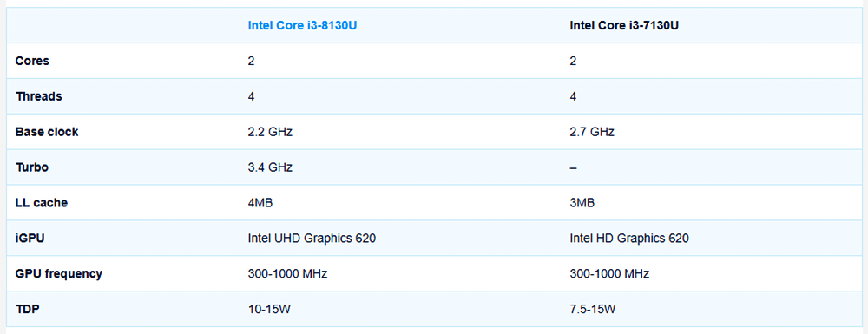Viewport: 868px width, 334px height.
Task: Click the Base clock row label
Action: [x=47, y=132]
